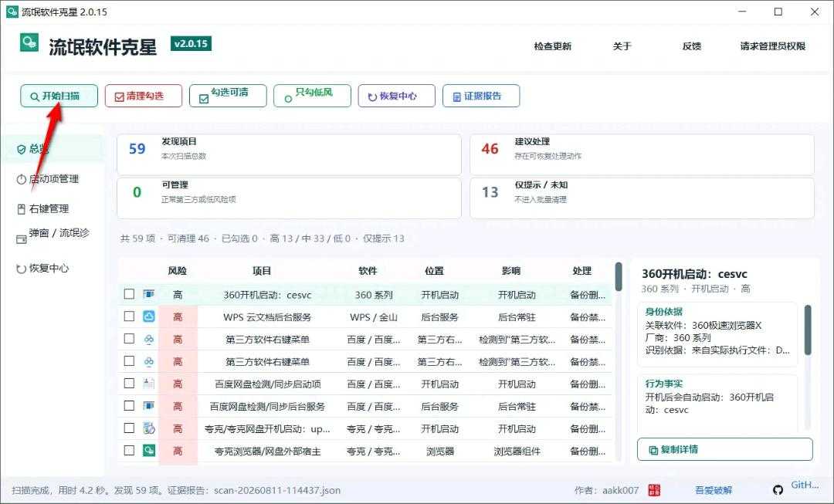The image size is (834, 504).
Task: Check the second 第三方软件右键菜单 row checkbox
Action: coord(129,361)
